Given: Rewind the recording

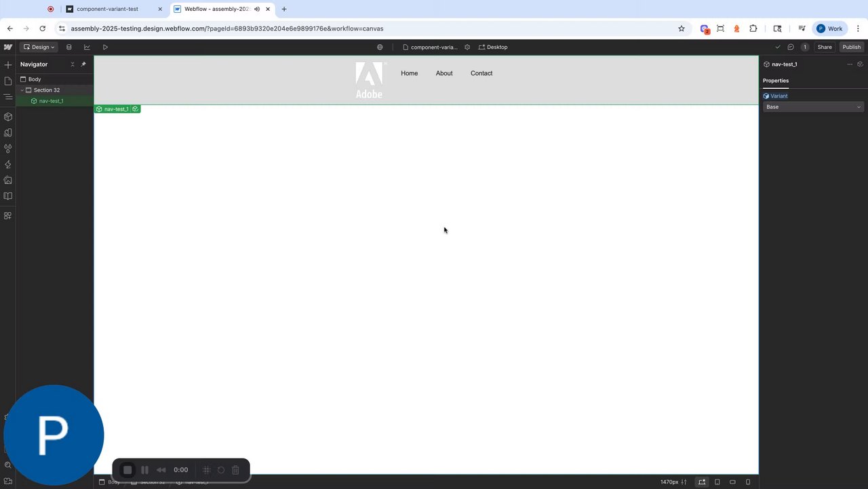Looking at the screenshot, I should click(x=161, y=470).
